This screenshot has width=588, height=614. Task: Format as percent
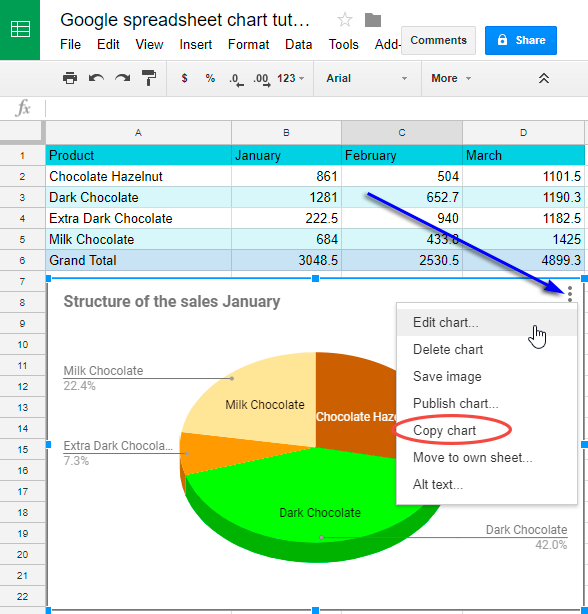[210, 78]
